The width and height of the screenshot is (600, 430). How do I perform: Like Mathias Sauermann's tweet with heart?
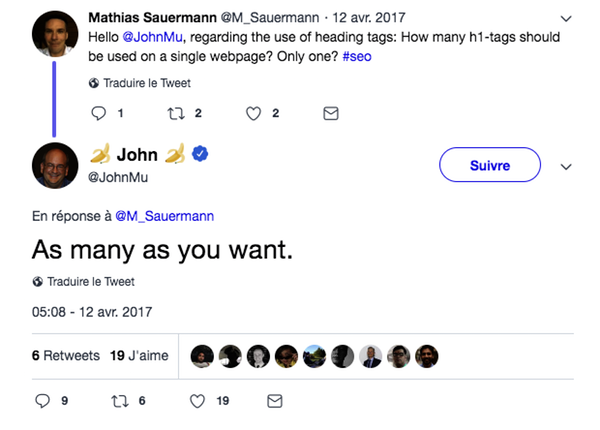[252, 114]
